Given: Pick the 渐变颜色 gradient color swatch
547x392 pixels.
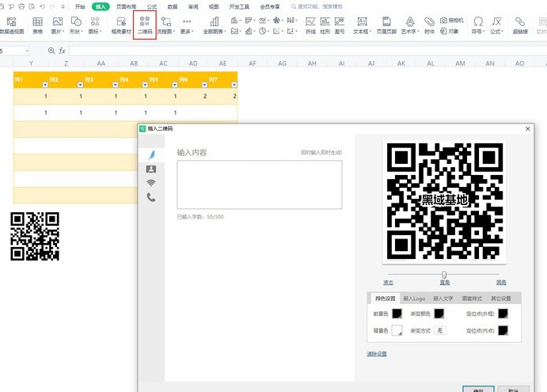Looking at the screenshot, I should (439, 314).
